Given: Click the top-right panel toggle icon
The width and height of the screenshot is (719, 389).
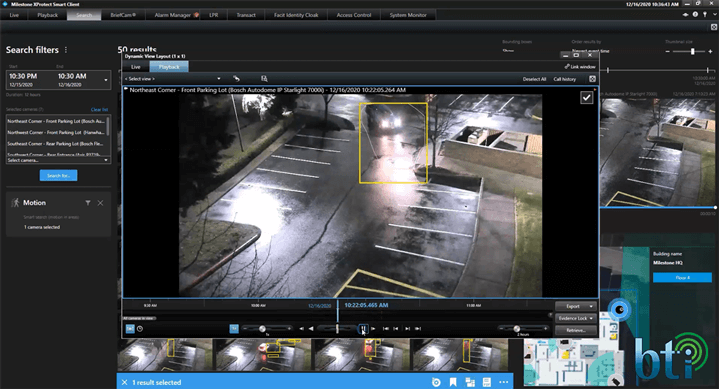Looking at the screenshot, I should click(x=713, y=27).
